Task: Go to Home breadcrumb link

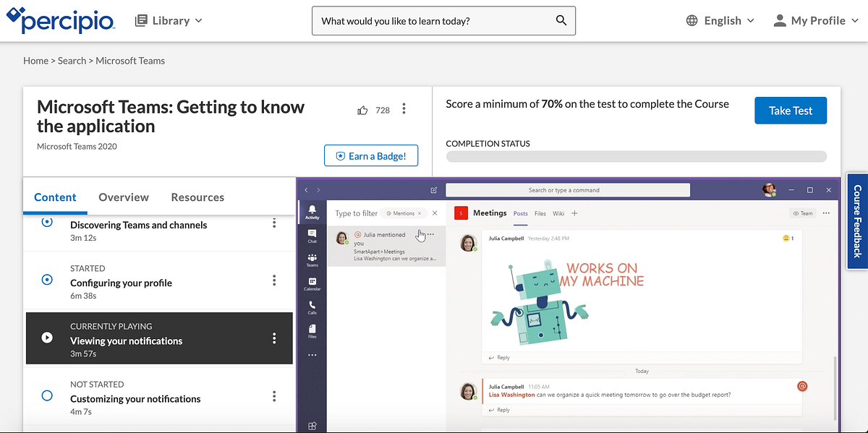Action: [x=35, y=61]
